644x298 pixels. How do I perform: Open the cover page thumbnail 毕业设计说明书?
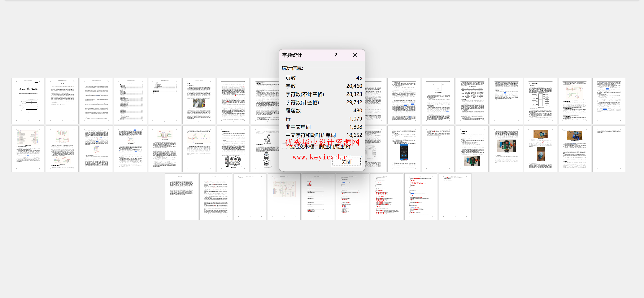point(28,101)
